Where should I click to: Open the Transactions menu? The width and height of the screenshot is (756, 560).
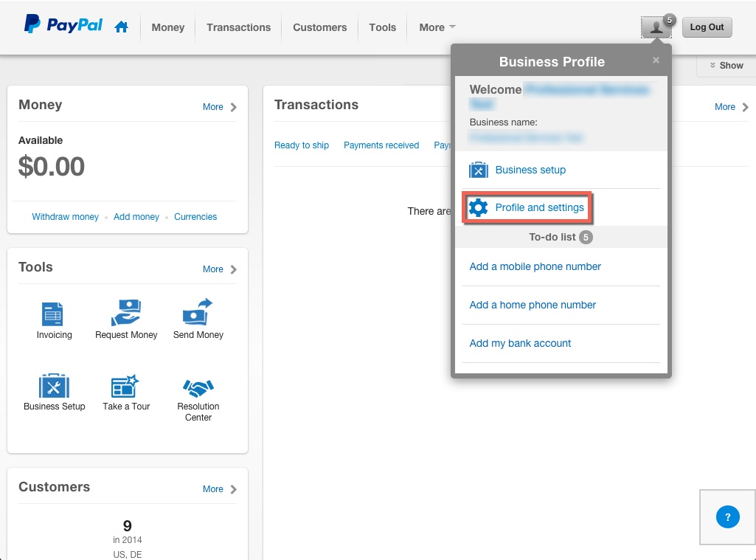pyautogui.click(x=239, y=27)
